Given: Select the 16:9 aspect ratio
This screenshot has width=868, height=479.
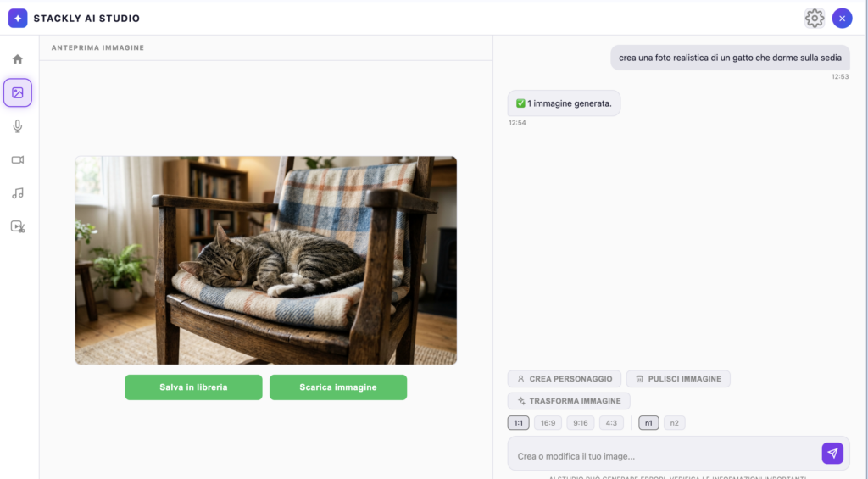Looking at the screenshot, I should 548,423.
